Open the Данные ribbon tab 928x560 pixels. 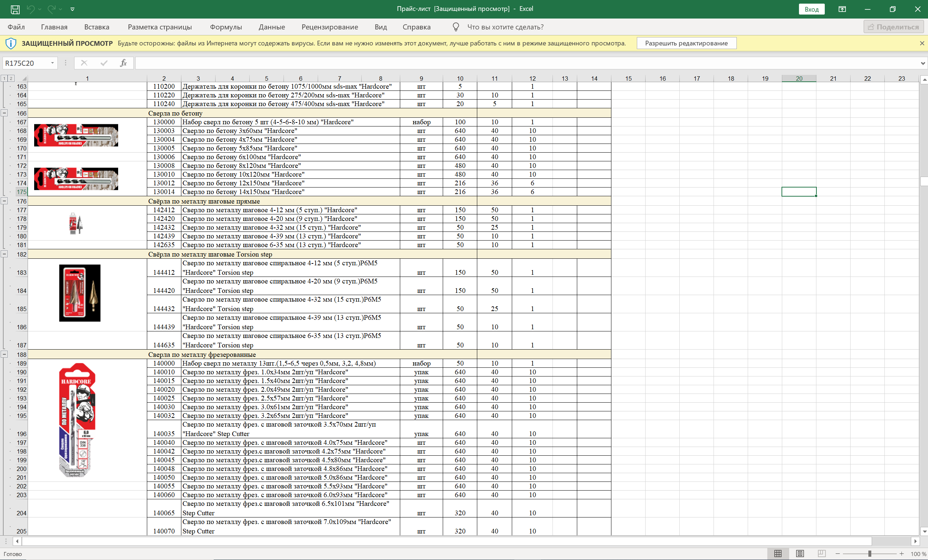tap(272, 27)
